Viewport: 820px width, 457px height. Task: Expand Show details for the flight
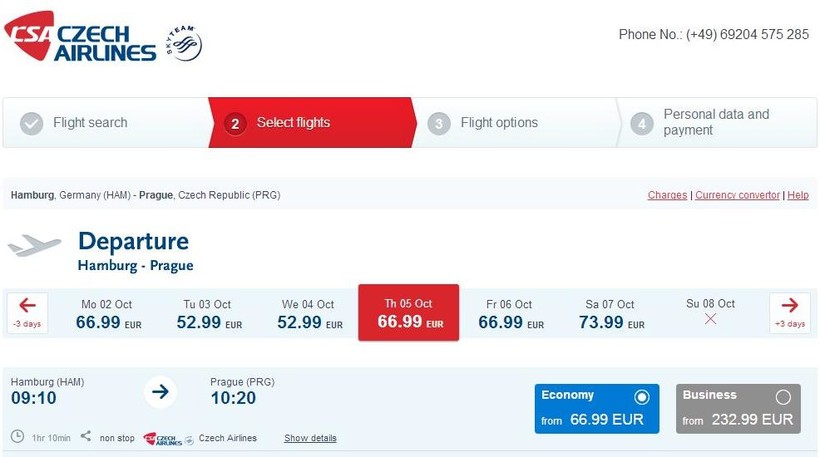(310, 438)
